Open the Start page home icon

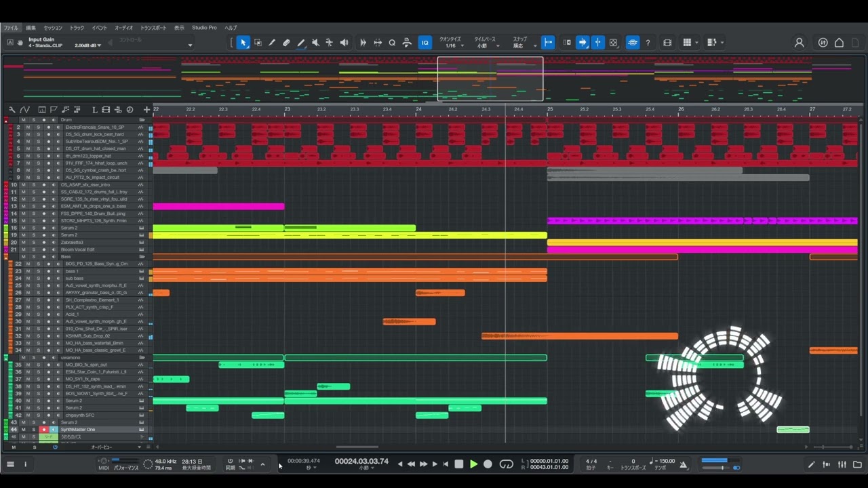click(x=839, y=43)
